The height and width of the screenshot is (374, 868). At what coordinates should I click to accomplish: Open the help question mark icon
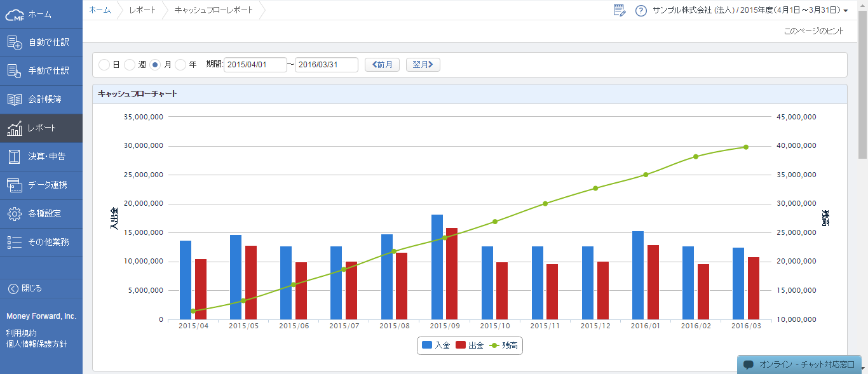[x=641, y=10]
